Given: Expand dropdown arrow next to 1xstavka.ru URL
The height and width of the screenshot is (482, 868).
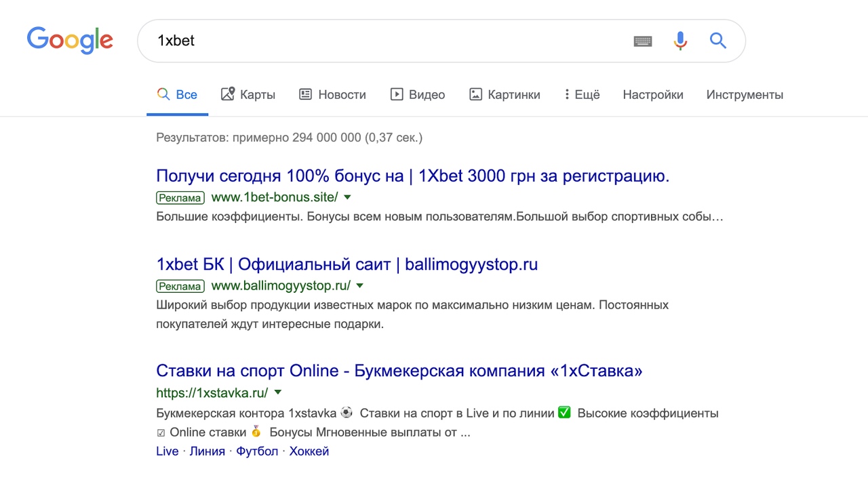Looking at the screenshot, I should click(278, 393).
